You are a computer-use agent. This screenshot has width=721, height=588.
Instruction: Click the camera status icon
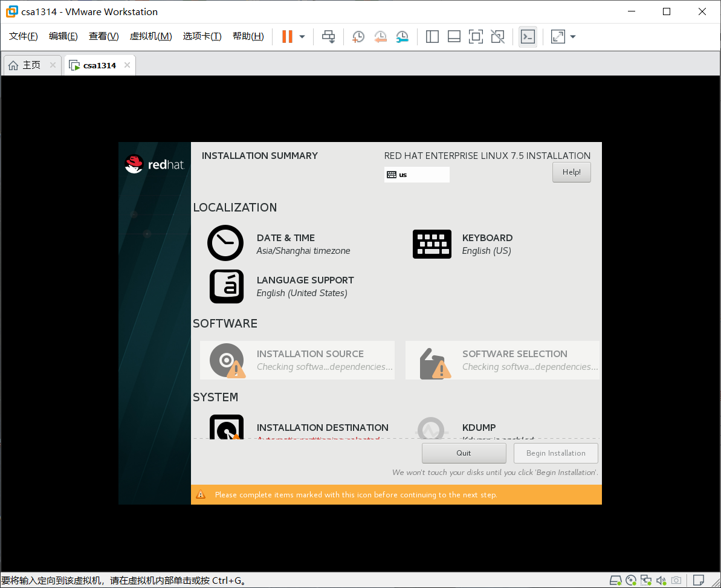coord(676,581)
